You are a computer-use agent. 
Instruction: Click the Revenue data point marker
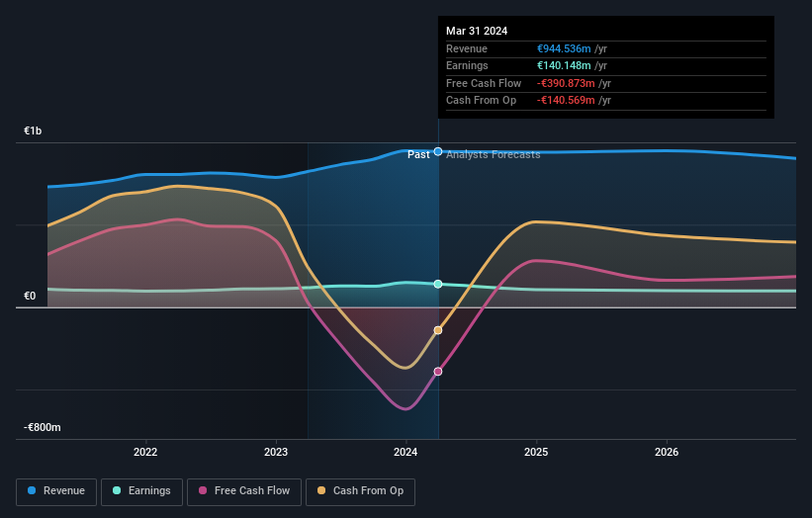click(x=438, y=151)
